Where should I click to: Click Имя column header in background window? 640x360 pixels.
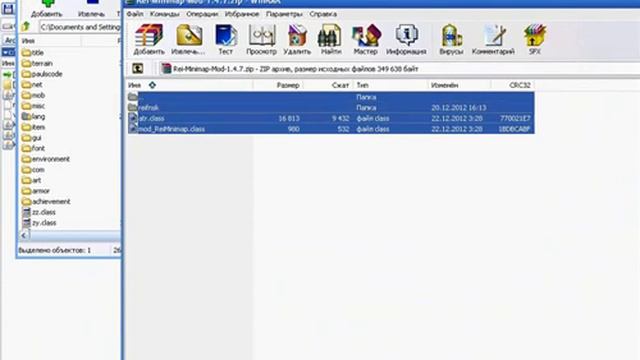point(51,41)
